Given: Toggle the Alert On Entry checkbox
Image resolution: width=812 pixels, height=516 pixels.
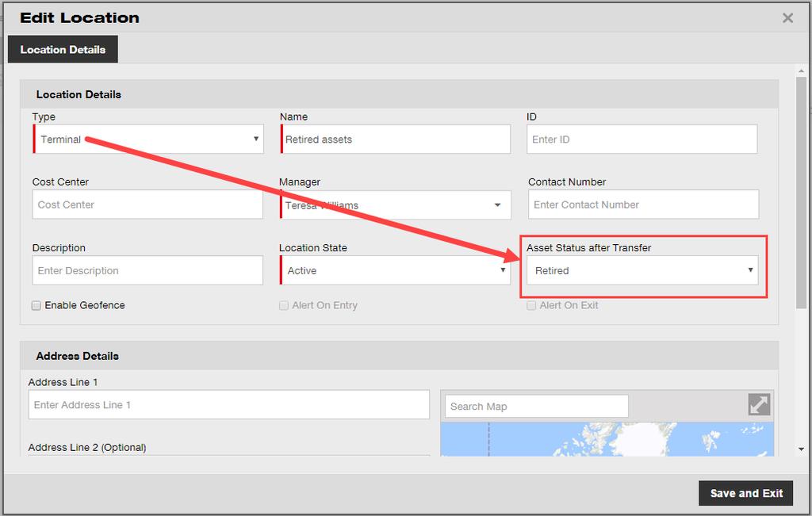Looking at the screenshot, I should point(284,305).
